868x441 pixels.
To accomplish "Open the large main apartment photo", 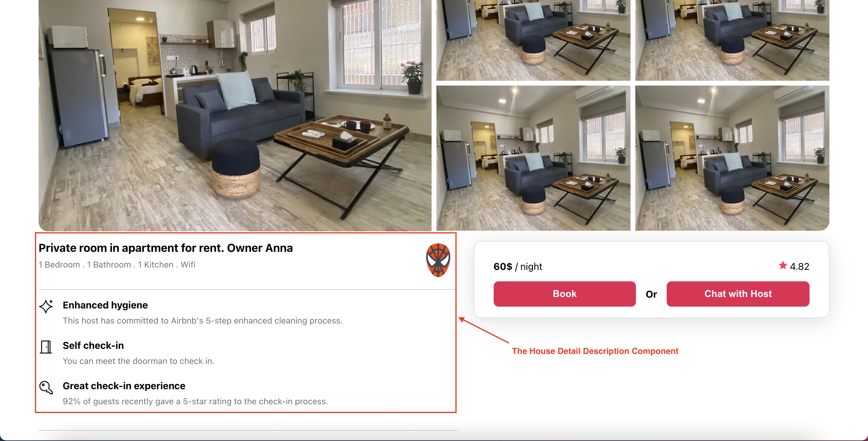I will pos(235,115).
